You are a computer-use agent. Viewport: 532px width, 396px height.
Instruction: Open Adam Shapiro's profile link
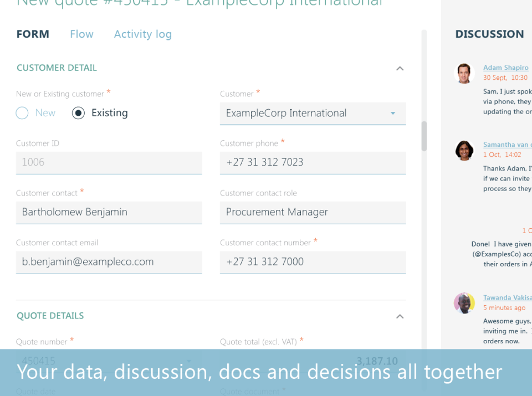click(505, 67)
